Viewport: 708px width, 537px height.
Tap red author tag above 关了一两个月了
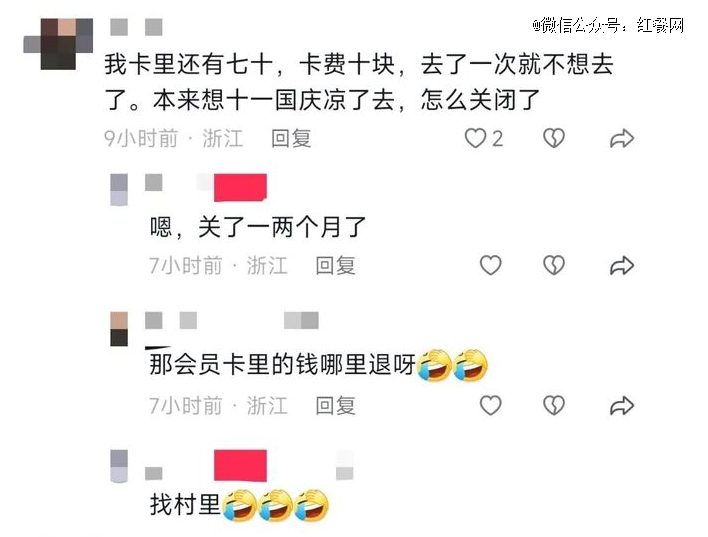(240, 187)
